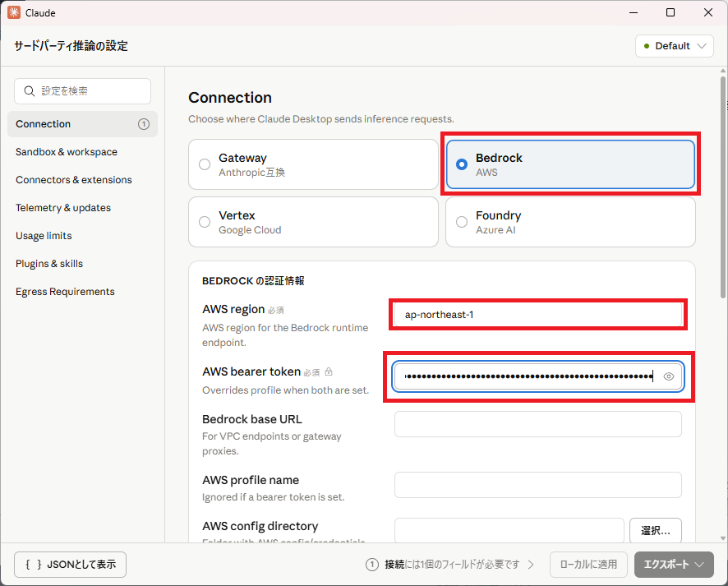Click the vertical scrollbar thumb

(723, 187)
